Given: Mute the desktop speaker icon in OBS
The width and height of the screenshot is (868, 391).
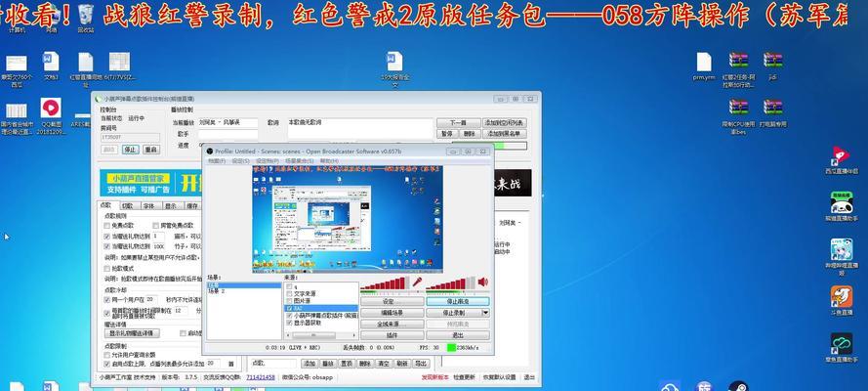Looking at the screenshot, I should (x=482, y=282).
